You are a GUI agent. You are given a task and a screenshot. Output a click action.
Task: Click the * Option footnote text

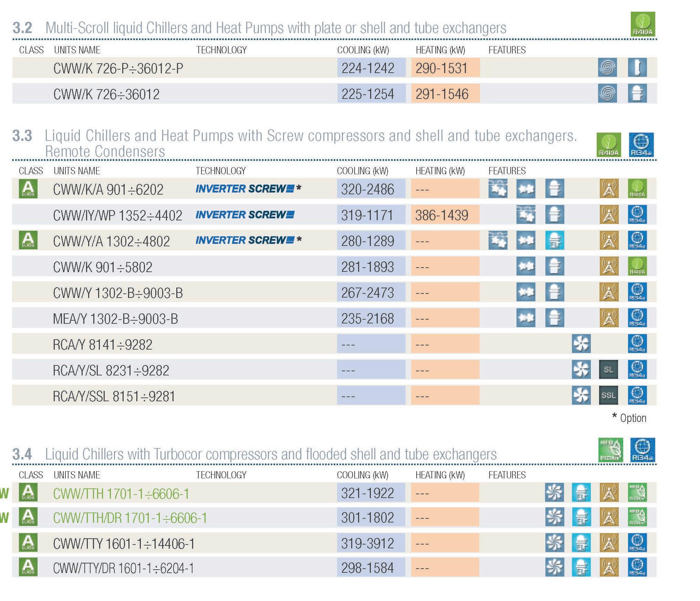coord(629,418)
